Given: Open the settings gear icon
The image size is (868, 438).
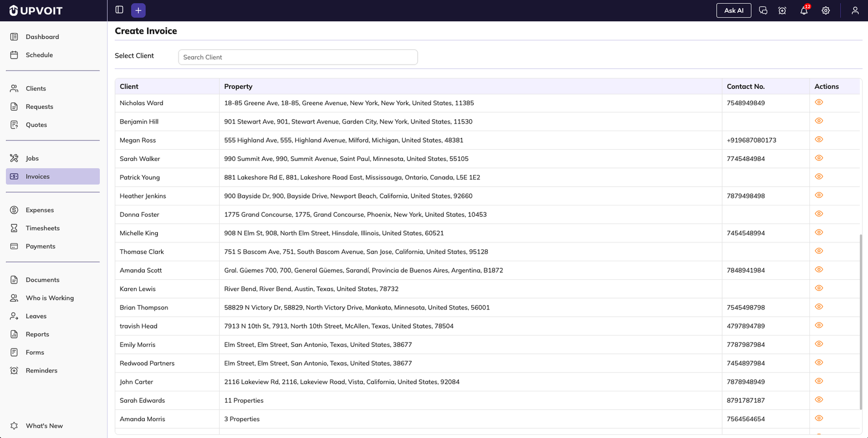Looking at the screenshot, I should tap(826, 10).
